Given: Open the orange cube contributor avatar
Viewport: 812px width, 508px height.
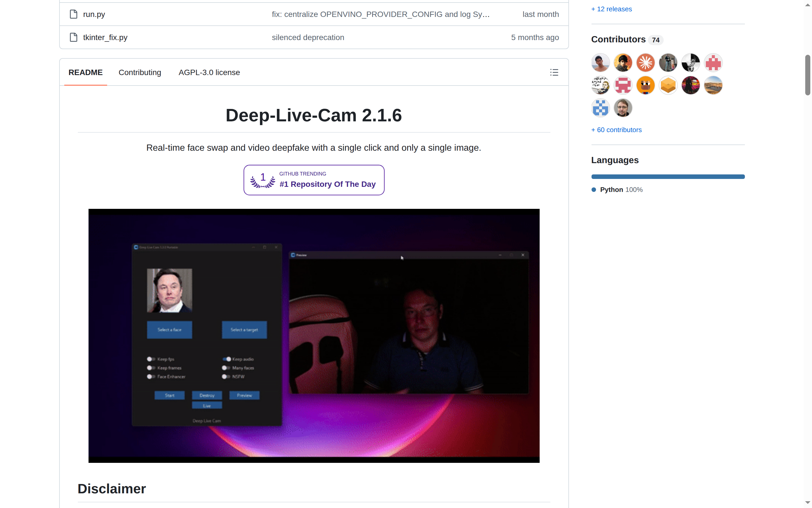Looking at the screenshot, I should tap(668, 85).
